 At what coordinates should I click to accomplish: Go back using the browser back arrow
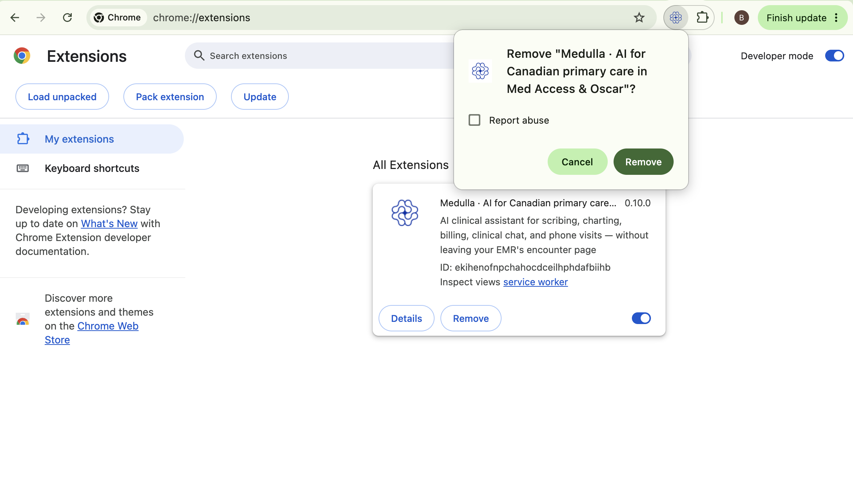point(15,18)
